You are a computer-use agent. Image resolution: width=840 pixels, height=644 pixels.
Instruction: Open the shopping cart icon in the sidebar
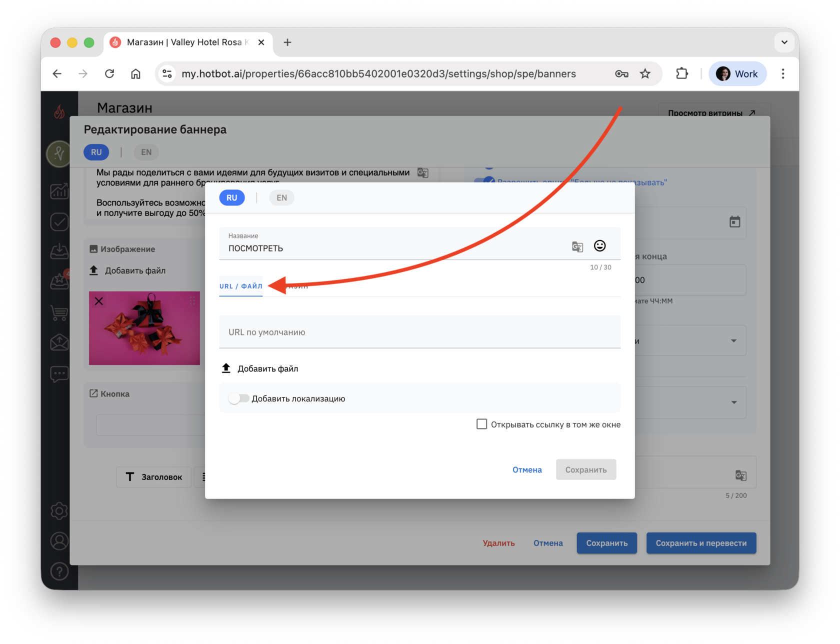click(59, 313)
